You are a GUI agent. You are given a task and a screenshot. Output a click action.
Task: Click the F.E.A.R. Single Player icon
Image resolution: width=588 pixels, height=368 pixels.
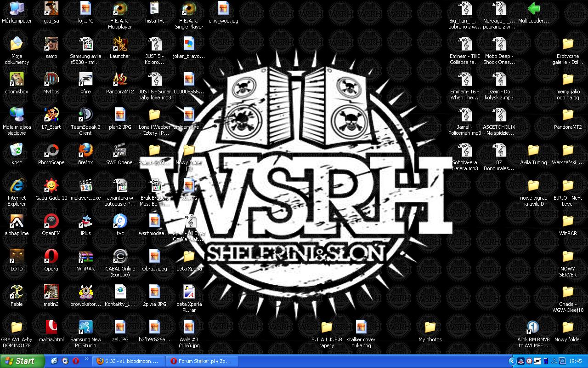tap(189, 9)
